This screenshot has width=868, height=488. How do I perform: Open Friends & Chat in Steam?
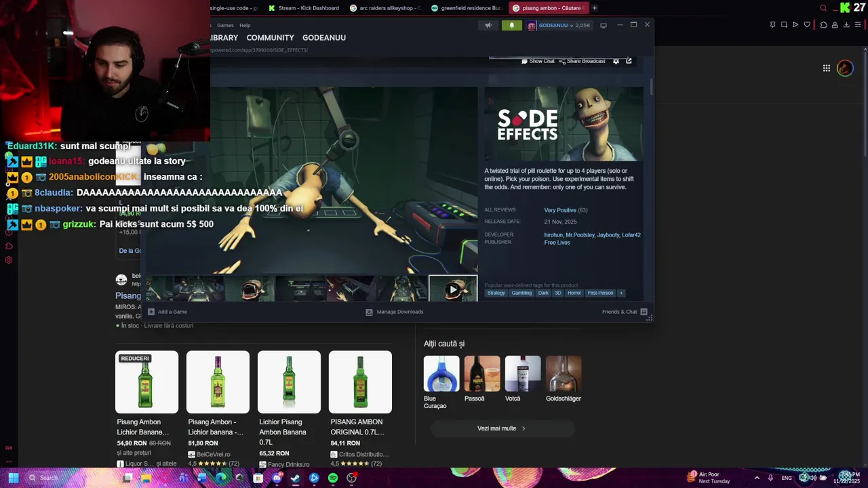pos(625,312)
